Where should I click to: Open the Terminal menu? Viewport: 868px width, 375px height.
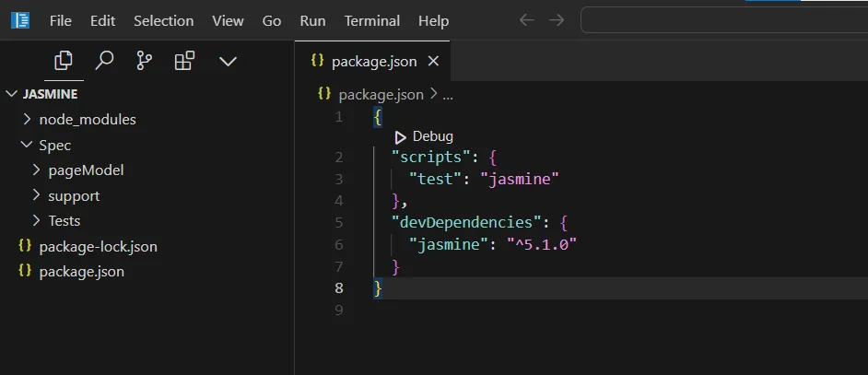click(x=371, y=21)
